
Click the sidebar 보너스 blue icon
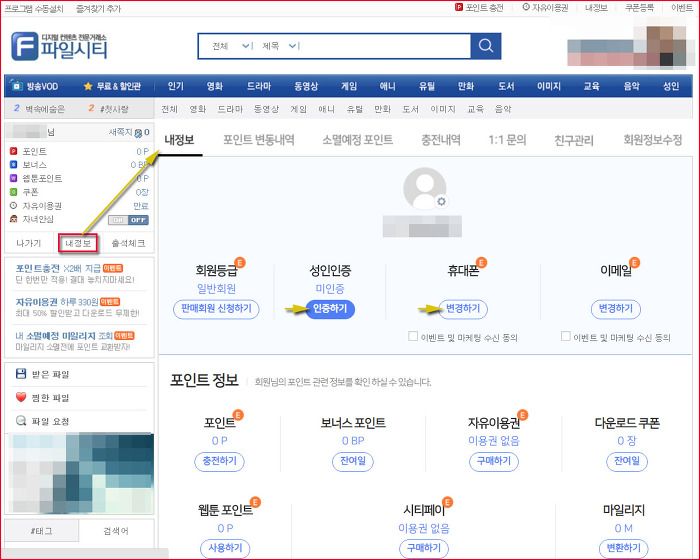[13, 165]
